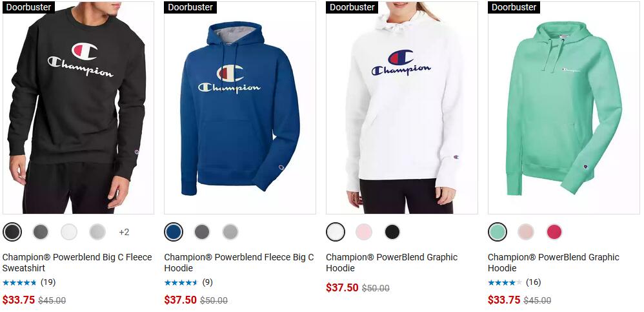Image resolution: width=644 pixels, height=312 pixels.
Task: Expand +2 more colors for sweatshirt
Action: [124, 233]
